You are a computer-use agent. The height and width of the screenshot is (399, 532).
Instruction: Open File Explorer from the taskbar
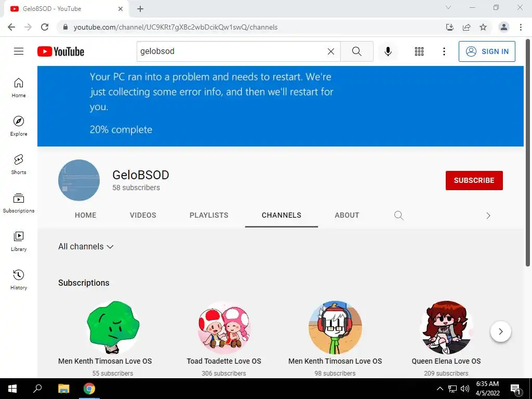pos(63,389)
